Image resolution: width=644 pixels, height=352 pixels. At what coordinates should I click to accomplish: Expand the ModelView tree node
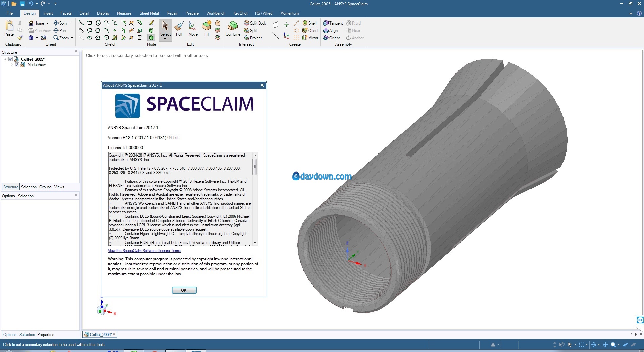tap(11, 65)
